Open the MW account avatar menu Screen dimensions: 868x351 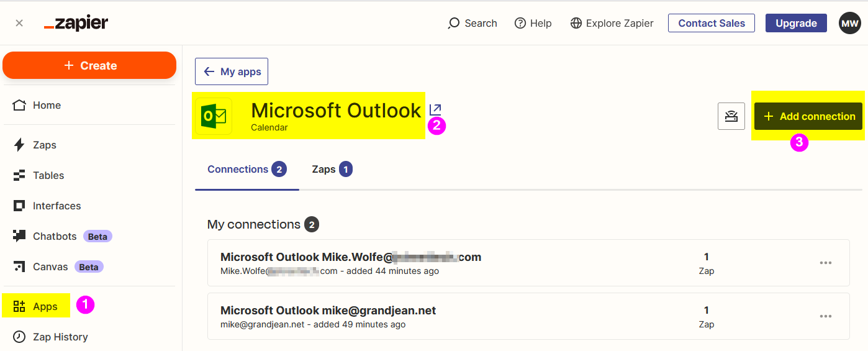click(850, 23)
